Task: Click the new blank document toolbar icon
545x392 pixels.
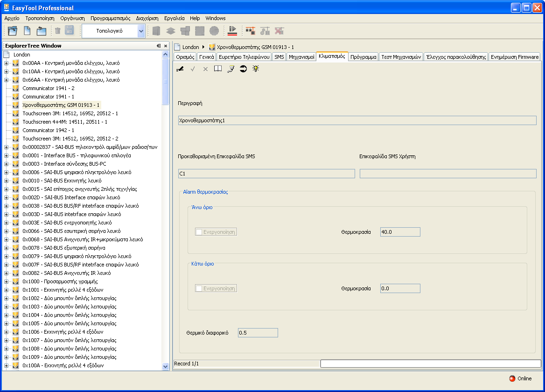Action: pos(27,31)
